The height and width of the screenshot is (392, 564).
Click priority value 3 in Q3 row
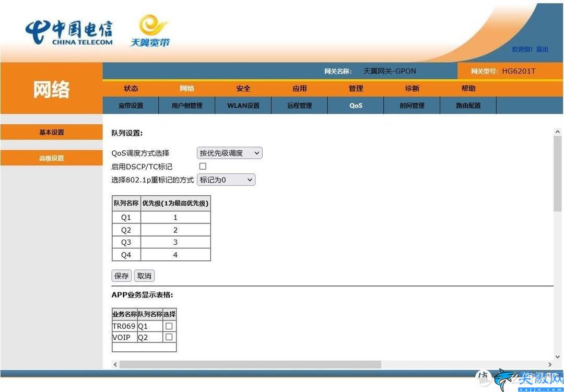point(175,242)
